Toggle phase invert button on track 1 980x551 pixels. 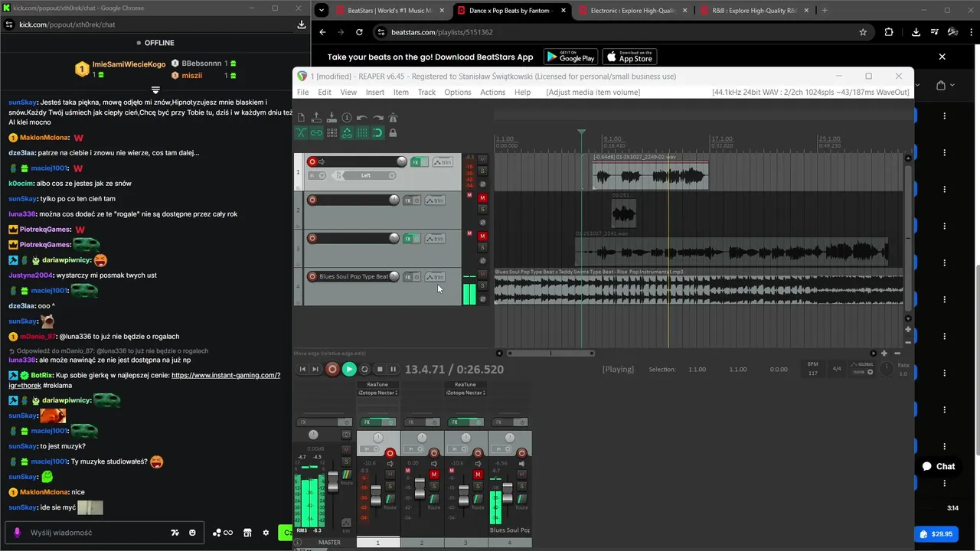[x=482, y=184]
